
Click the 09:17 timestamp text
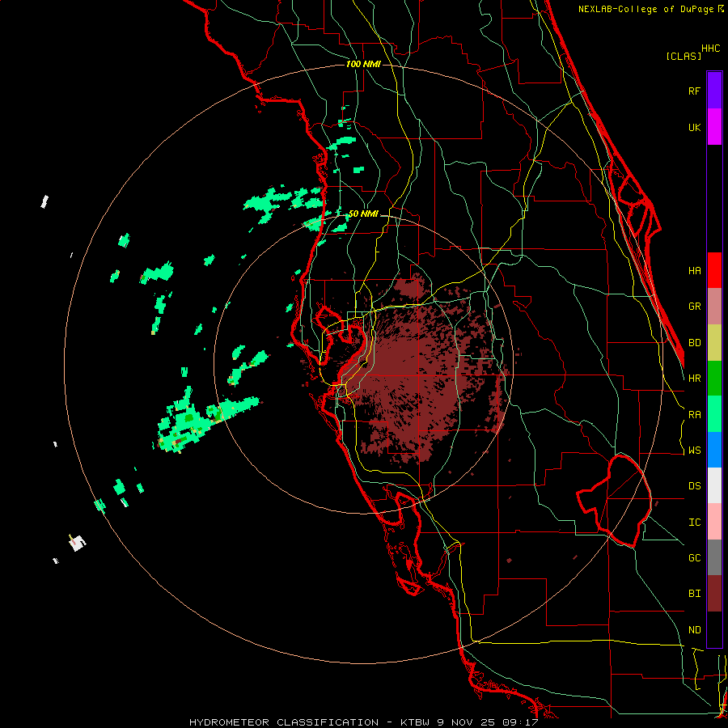(520, 722)
